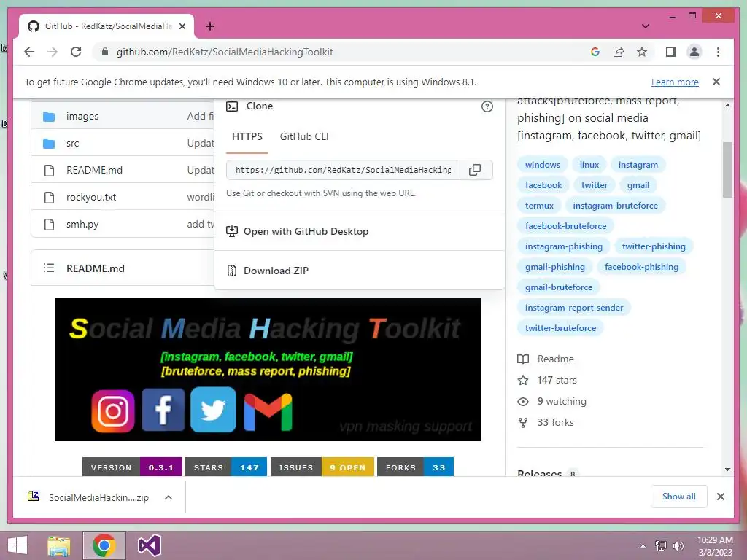747x560 pixels.
Task: Choose Download ZIP
Action: pos(276,271)
